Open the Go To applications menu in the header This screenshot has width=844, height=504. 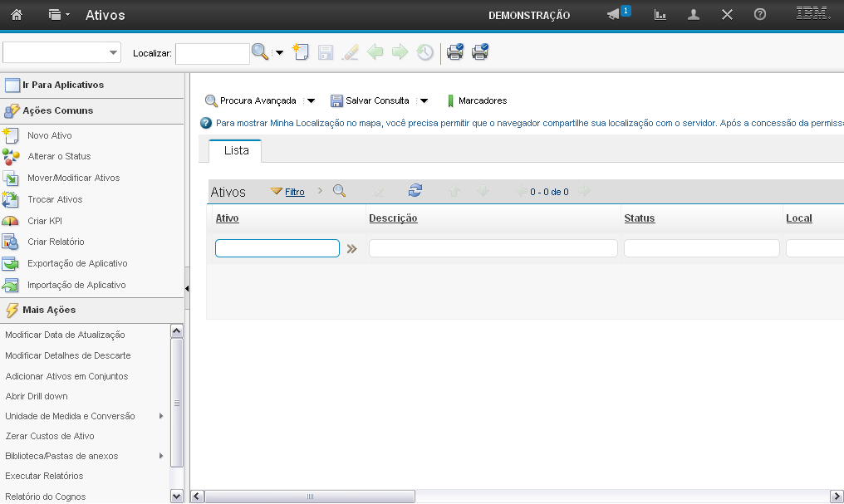[x=58, y=15]
